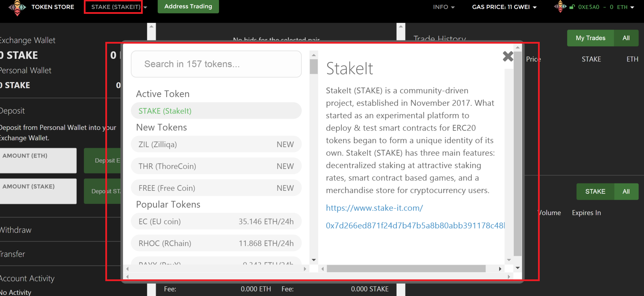Click right arrow of description horizontal scrollbar
The width and height of the screenshot is (644, 296).
click(500, 269)
